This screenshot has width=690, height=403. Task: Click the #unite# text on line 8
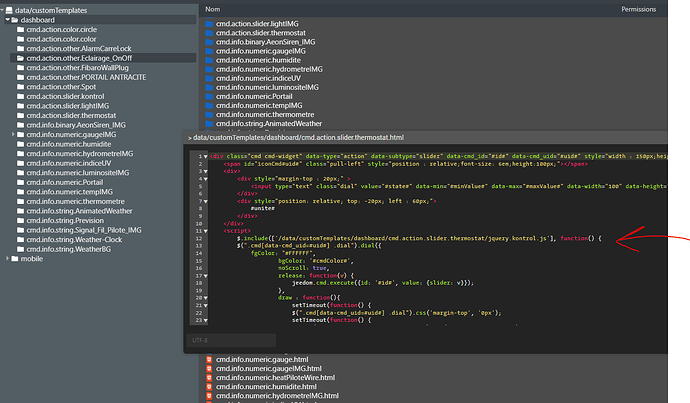262,209
